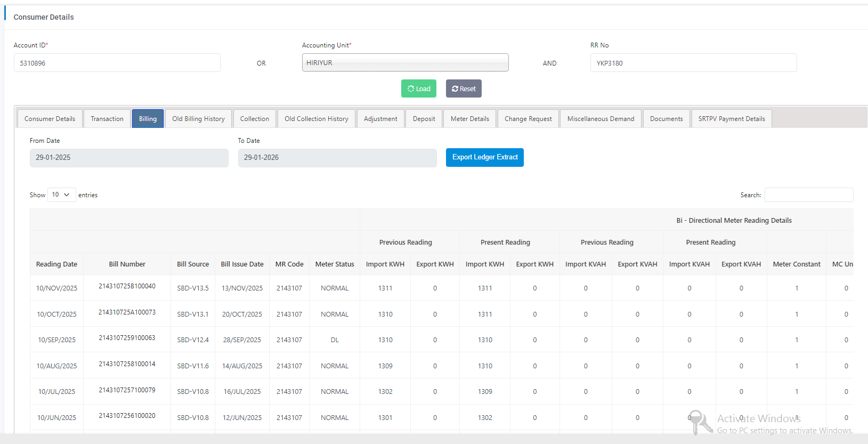Switch to the Consumer Details tab
This screenshot has height=444, width=868.
pyautogui.click(x=50, y=119)
